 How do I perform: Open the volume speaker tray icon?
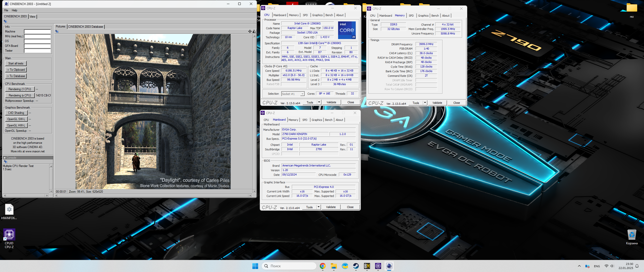pyautogui.click(x=612, y=266)
